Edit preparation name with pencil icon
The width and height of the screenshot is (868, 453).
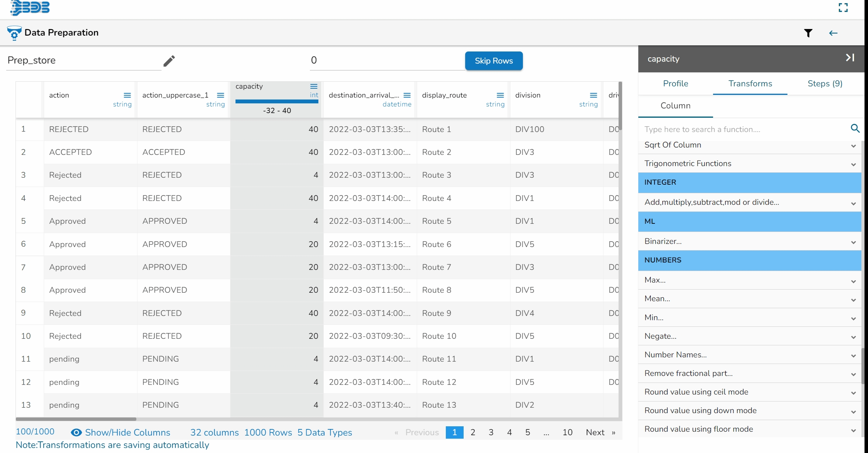click(169, 61)
